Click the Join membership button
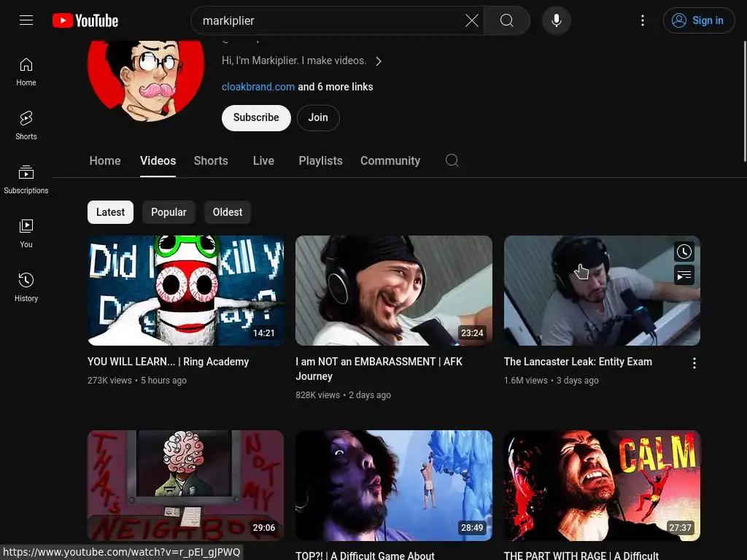The width and height of the screenshot is (747, 560). (x=318, y=117)
